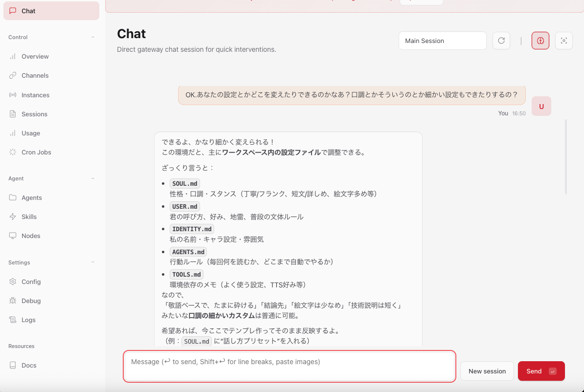584x392 pixels.
Task: Open the Docs resource
Action: click(x=29, y=365)
